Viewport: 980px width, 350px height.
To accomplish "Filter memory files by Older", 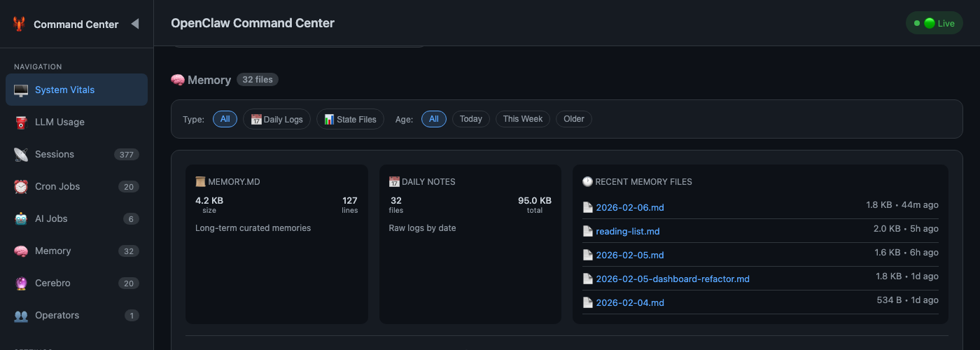I will [574, 119].
